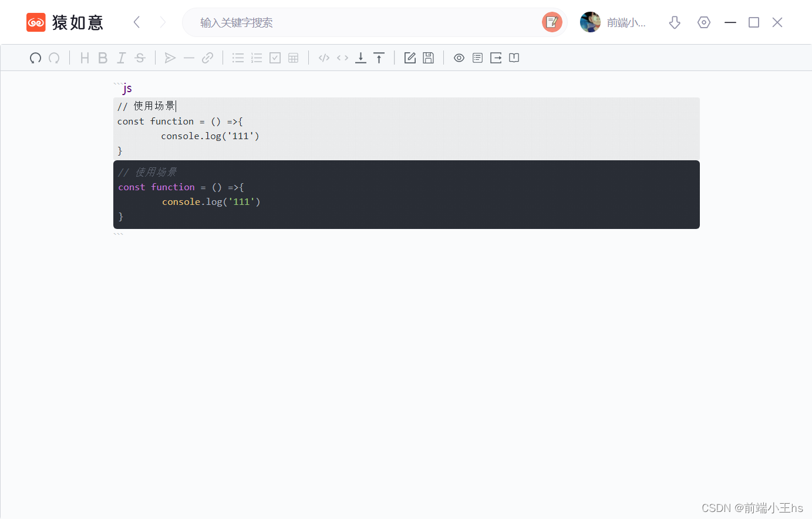This screenshot has height=519, width=812.
Task: Click the down-arrow-to-line toolbar icon
Action: pos(360,58)
